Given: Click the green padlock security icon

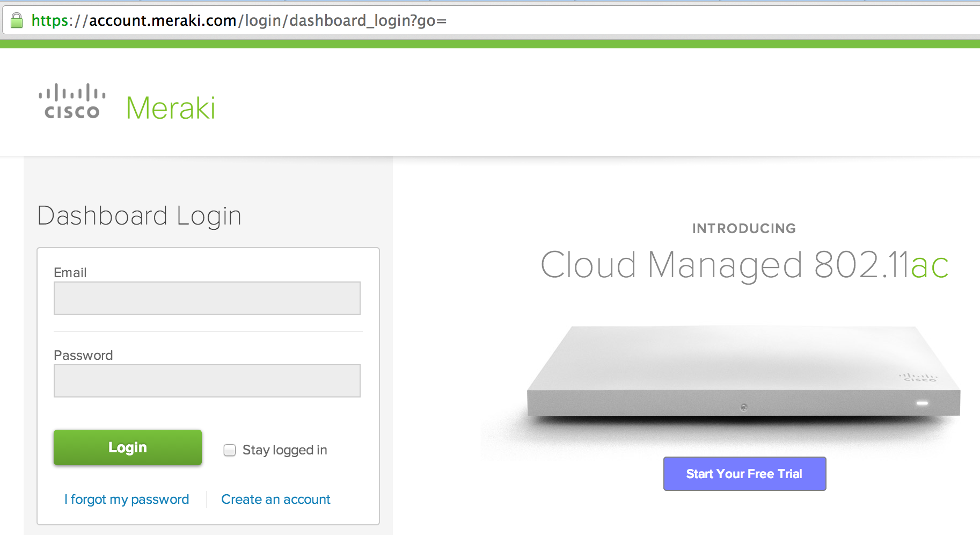Looking at the screenshot, I should pos(17,20).
